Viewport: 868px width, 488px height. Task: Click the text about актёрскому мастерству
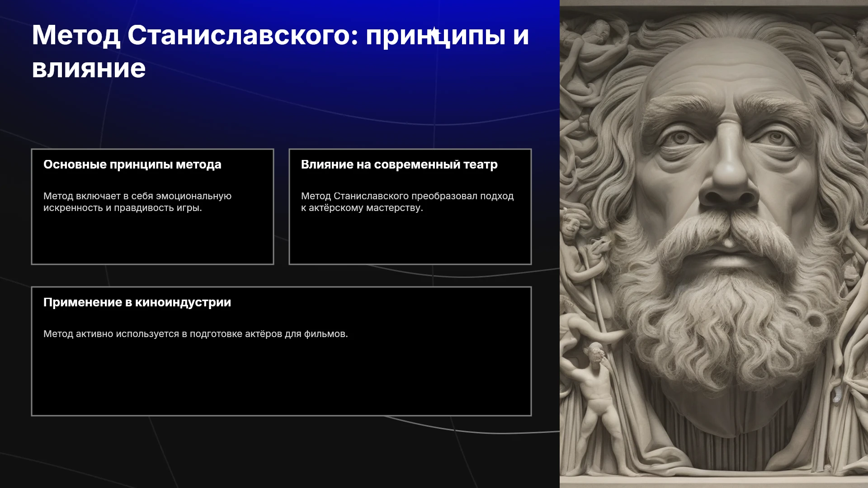[407, 202]
